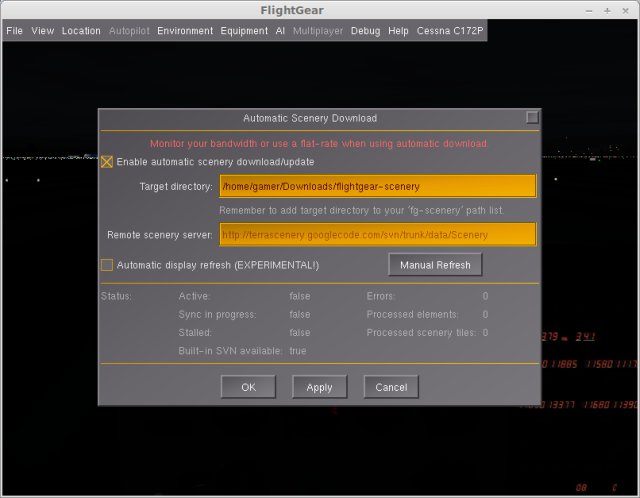Viewport: 640px width, 498px height.
Task: Open the AI menu
Action: click(280, 31)
